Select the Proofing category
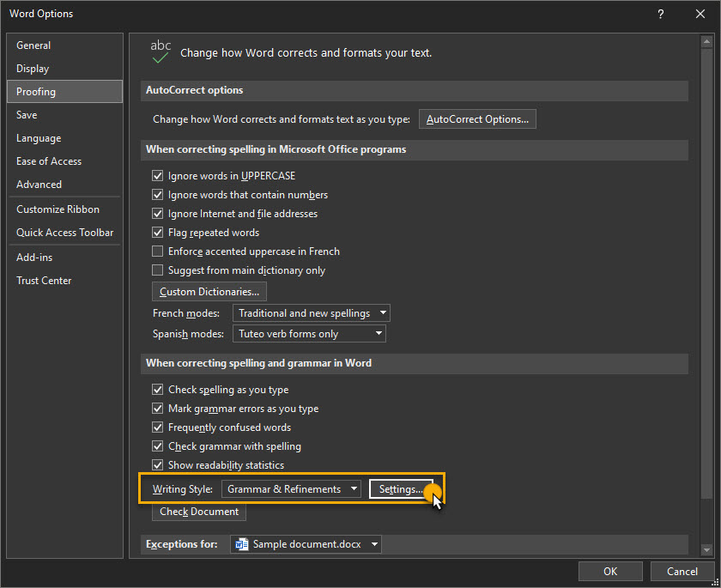 65,92
